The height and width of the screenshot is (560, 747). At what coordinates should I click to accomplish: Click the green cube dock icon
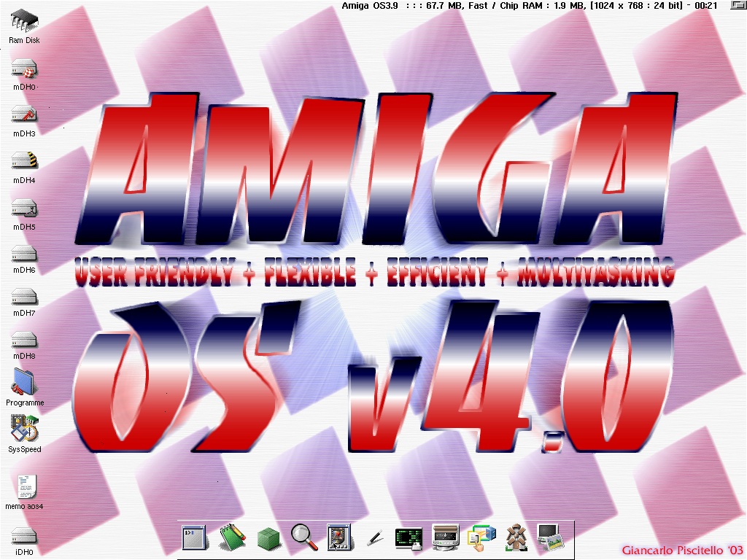point(268,539)
